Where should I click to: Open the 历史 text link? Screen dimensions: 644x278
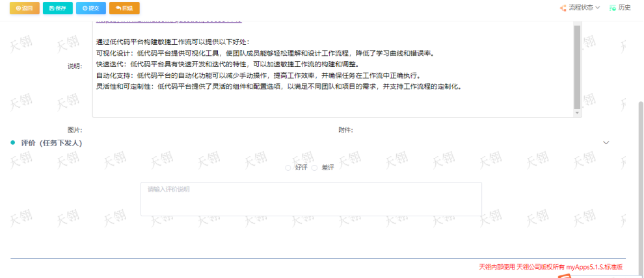point(624,8)
